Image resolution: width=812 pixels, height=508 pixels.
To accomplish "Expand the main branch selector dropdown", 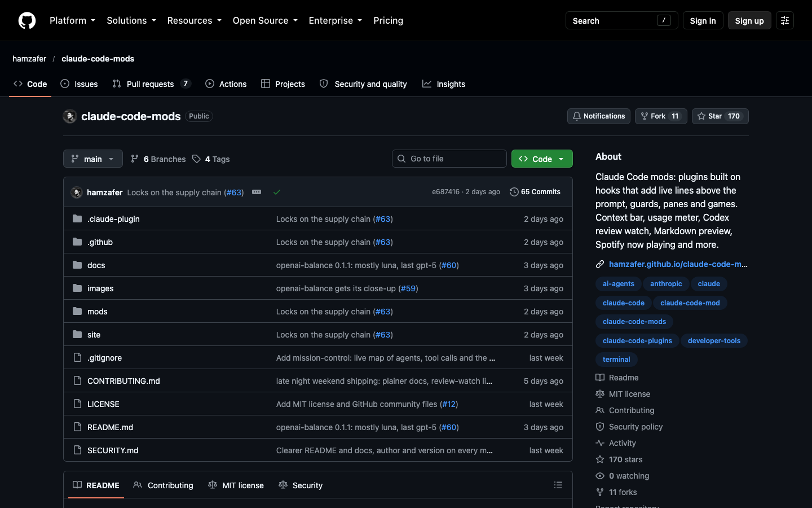I will [x=93, y=159].
